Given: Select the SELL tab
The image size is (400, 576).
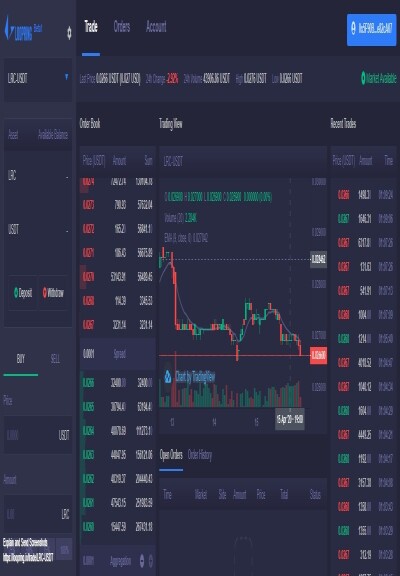Looking at the screenshot, I should (55, 359).
